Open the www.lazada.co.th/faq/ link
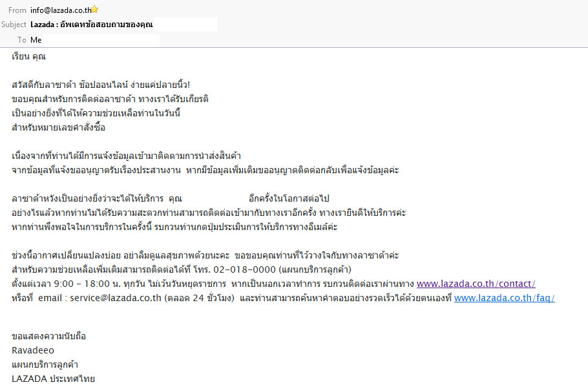This screenshot has height=389, width=588. click(x=505, y=299)
